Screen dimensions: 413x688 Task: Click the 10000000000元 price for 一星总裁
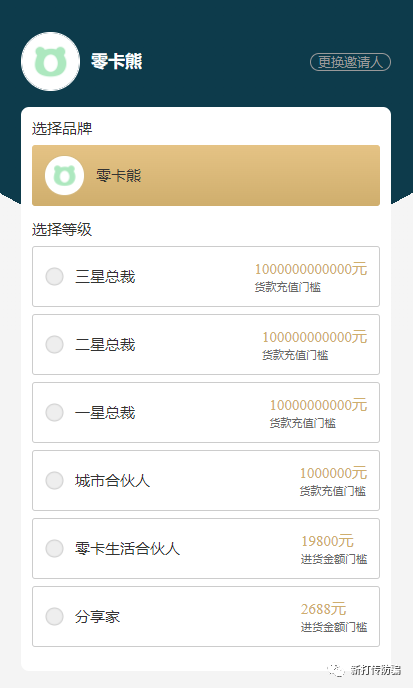click(x=318, y=405)
